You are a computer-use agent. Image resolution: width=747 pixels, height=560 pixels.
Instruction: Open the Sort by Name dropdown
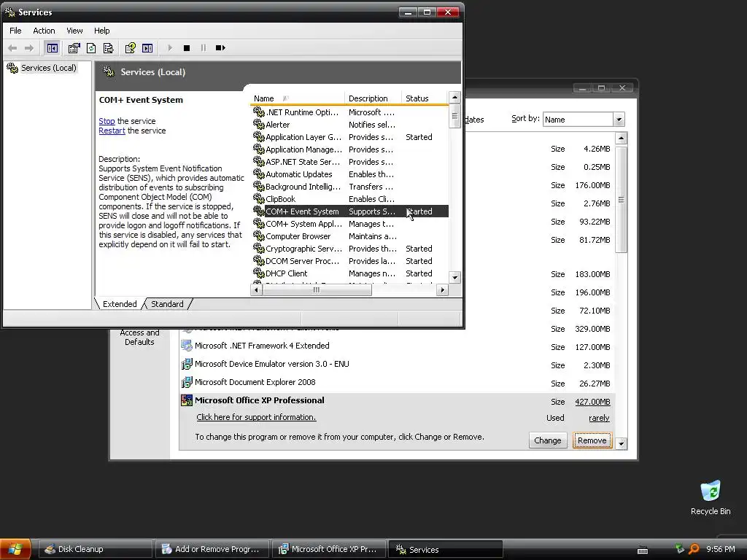[619, 120]
